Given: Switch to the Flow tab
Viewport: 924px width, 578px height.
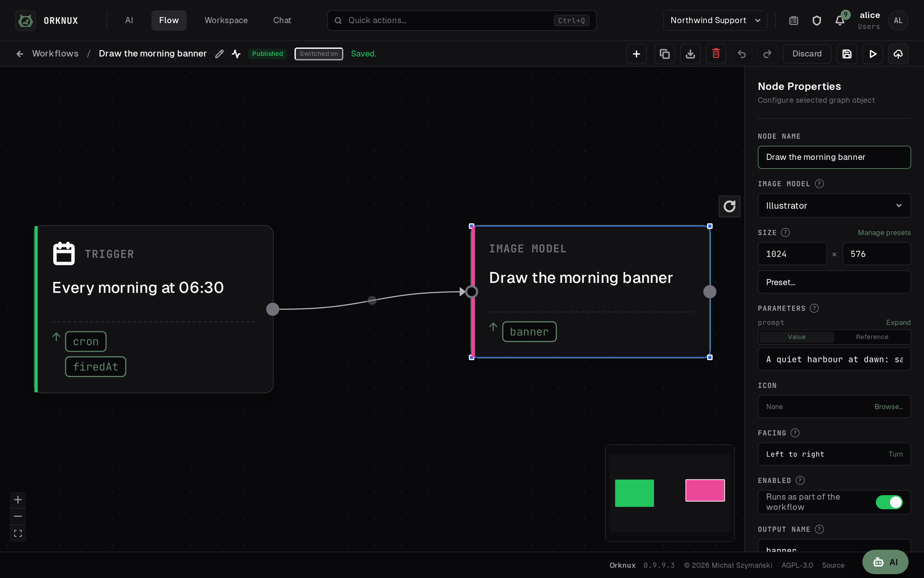Looking at the screenshot, I should click(x=169, y=21).
